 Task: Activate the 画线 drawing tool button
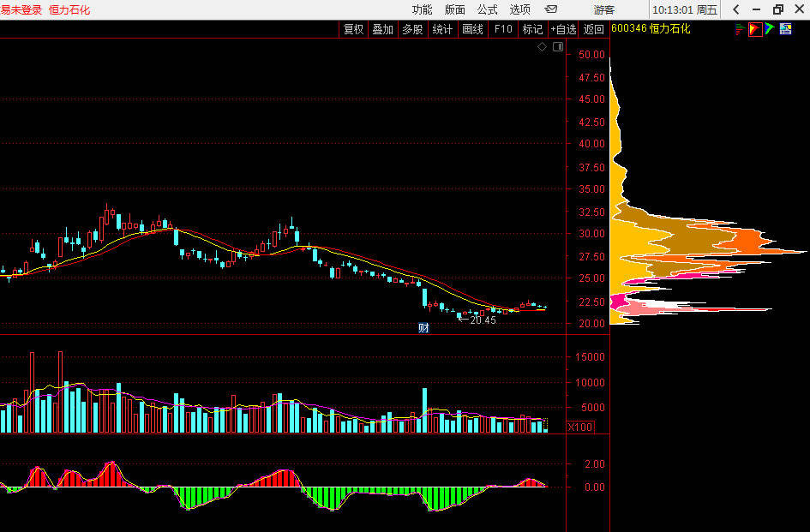(472, 29)
